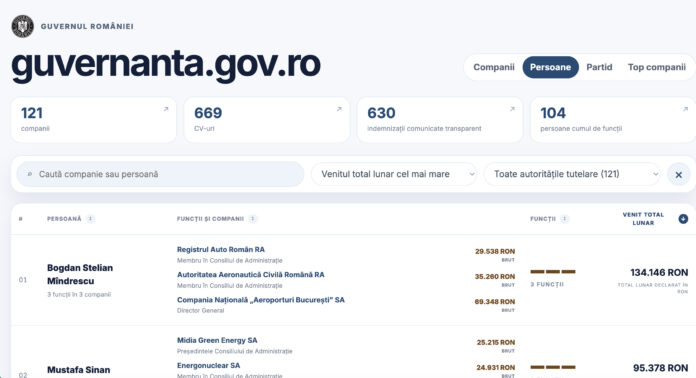Click the 121 companii statistic card
696x378 pixels.
94,120
